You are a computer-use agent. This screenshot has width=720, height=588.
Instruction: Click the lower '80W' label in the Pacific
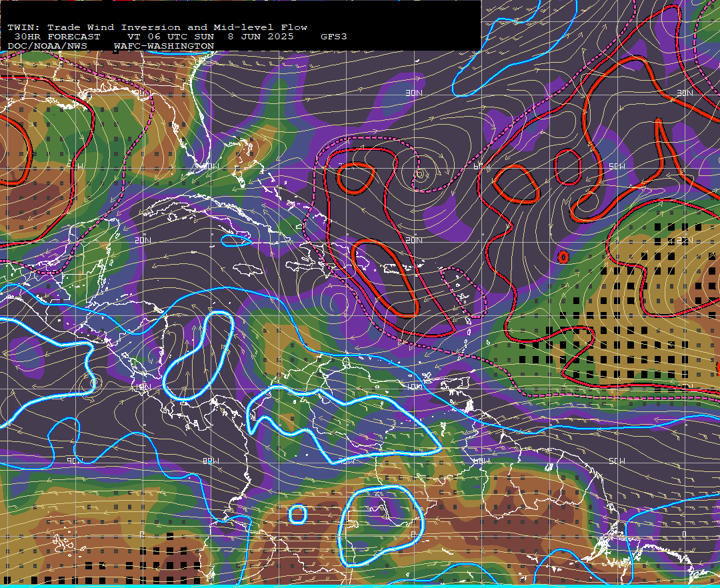point(211,461)
